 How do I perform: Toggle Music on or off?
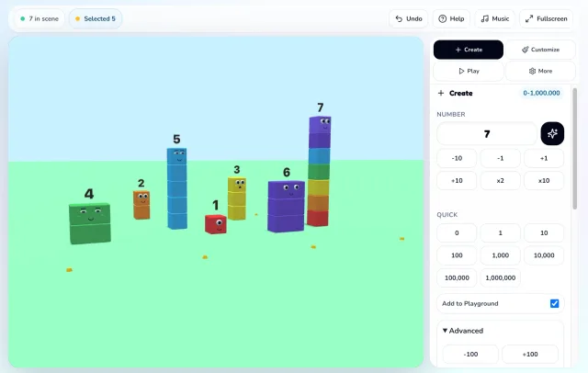point(494,18)
